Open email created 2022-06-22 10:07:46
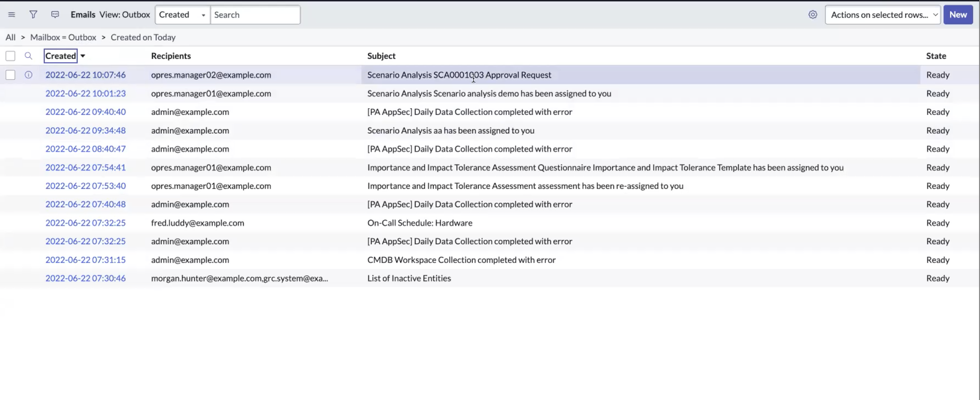The image size is (980, 400). 86,75
